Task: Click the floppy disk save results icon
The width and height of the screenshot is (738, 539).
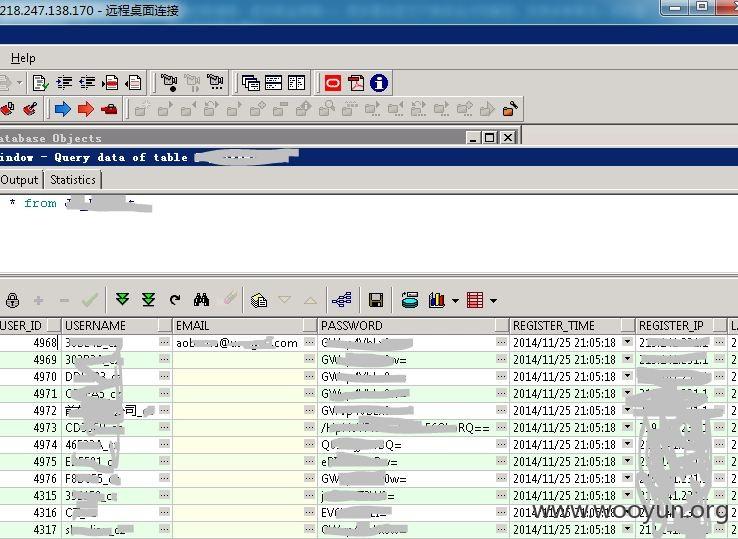Action: 376,300
